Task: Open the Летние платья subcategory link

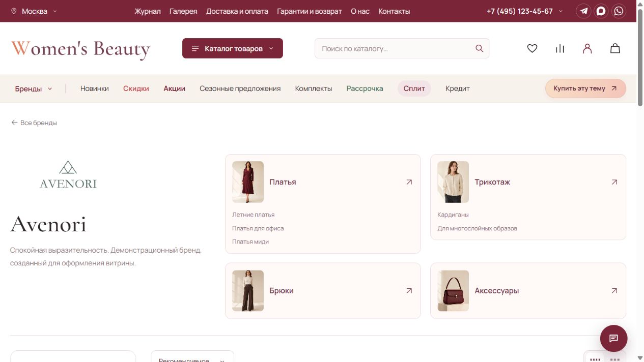Action: coord(254,215)
